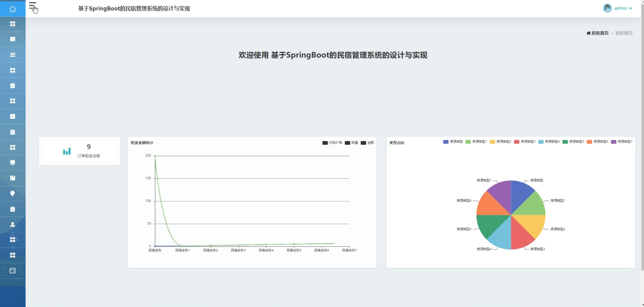Screen dimensions: 644x307
Task: Click the lightbulb icon in the sidebar
Action: [x=13, y=193]
